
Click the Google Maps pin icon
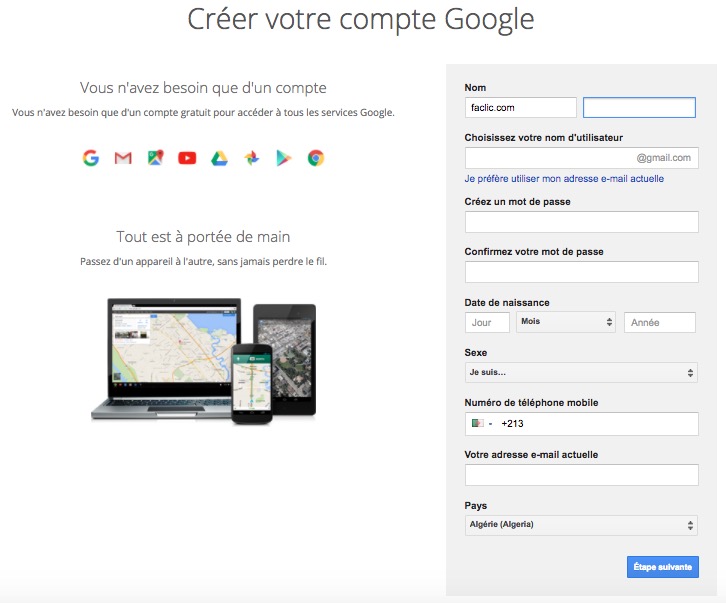pyautogui.click(x=156, y=158)
